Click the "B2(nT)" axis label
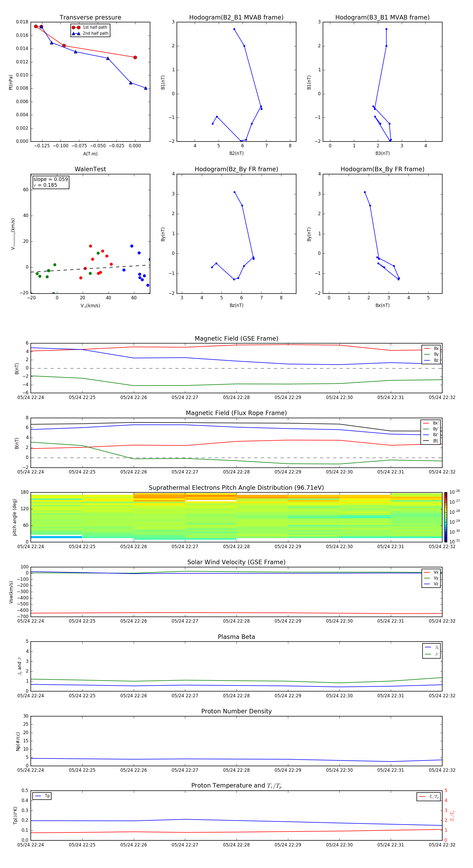The height and width of the screenshot is (868, 473). 236,153
